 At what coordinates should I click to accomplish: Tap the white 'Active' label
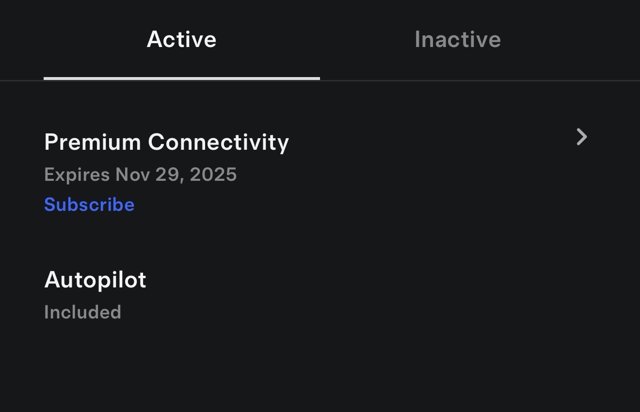pos(181,40)
